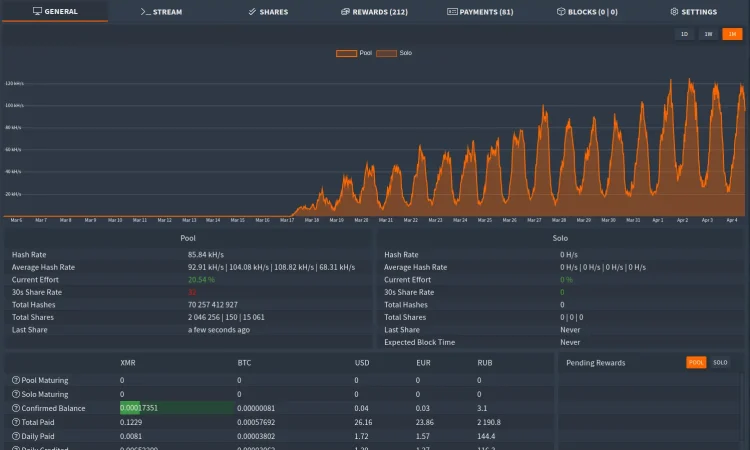750x450 pixels.
Task: Click the Pending Rewards heading
Action: (596, 362)
